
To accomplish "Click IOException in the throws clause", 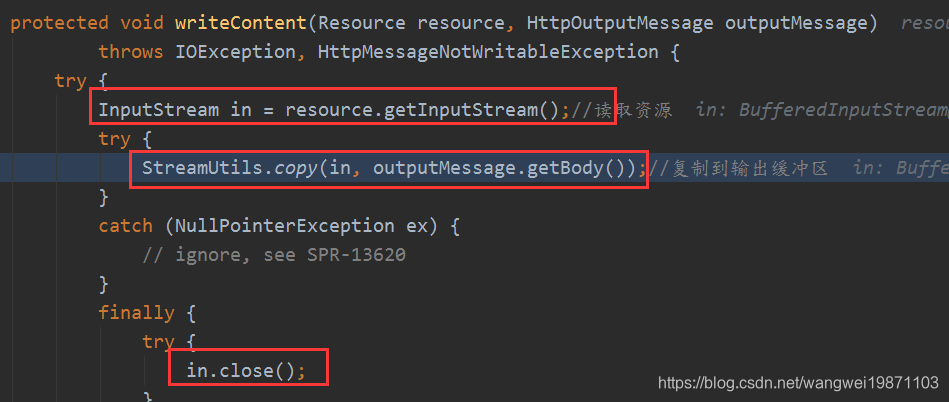I will click(x=236, y=52).
